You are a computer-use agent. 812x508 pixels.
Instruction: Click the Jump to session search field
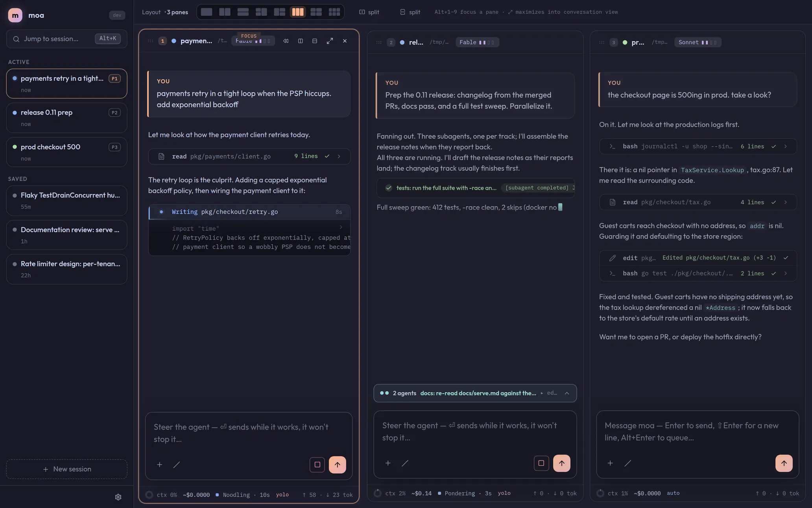pyautogui.click(x=66, y=39)
